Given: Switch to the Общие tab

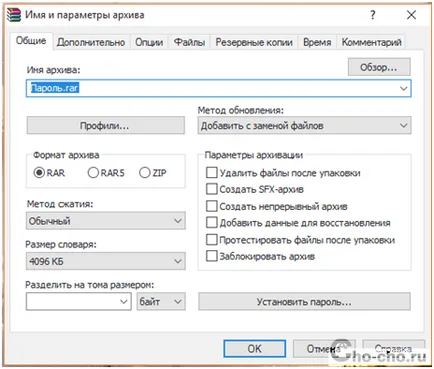Looking at the screenshot, I should pyautogui.click(x=31, y=41).
